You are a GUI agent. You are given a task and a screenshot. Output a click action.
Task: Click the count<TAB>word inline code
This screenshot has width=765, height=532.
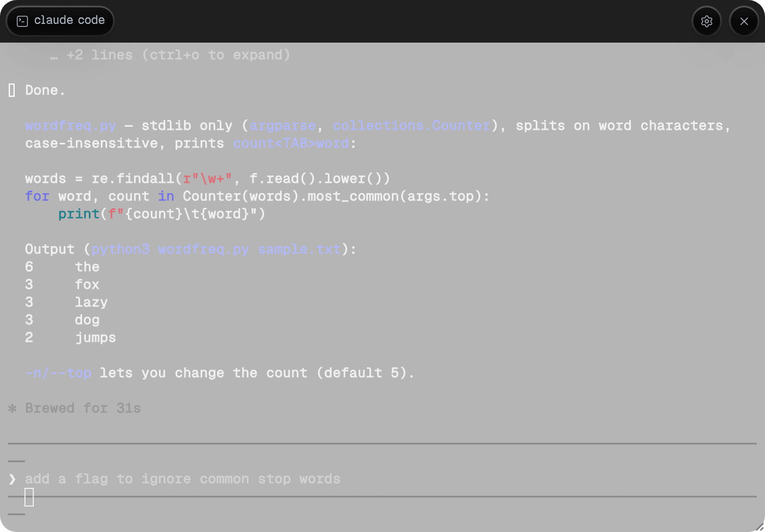291,143
